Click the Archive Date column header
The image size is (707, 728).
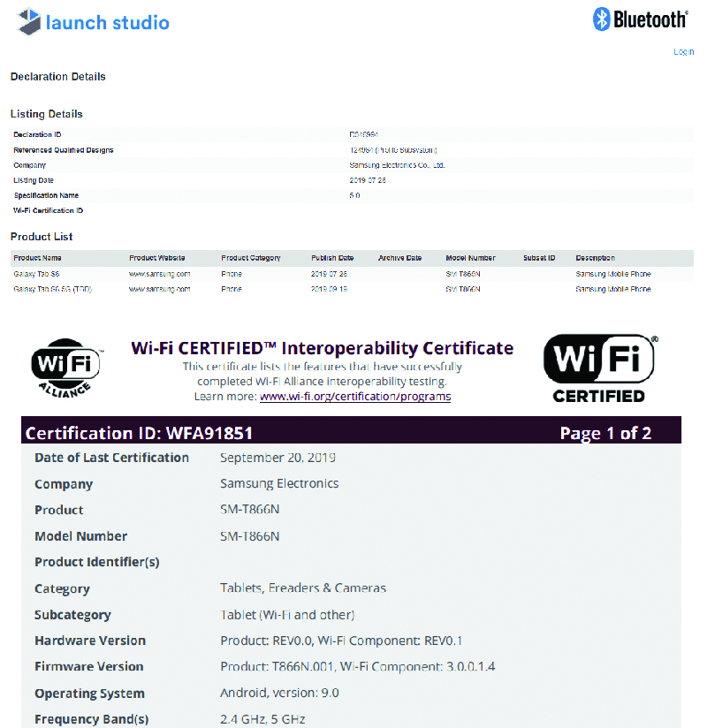pos(400,258)
